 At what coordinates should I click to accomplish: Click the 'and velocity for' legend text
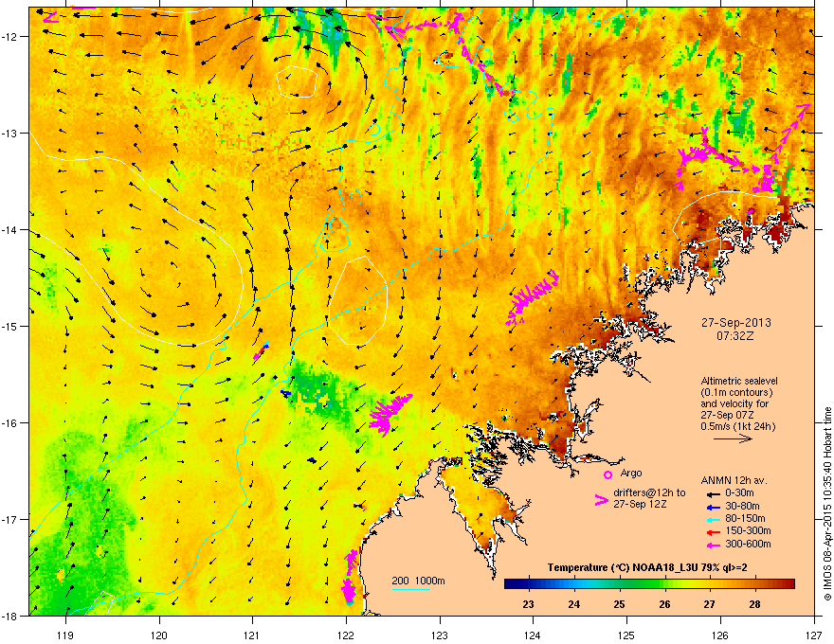point(734,403)
